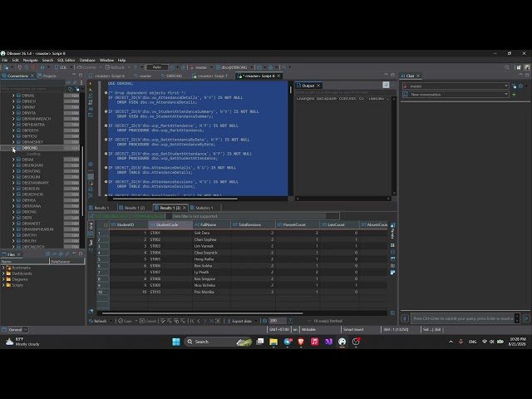This screenshot has width=532, height=399.
Task: Select the Diagrams folder in Files panel
Action: (20, 279)
